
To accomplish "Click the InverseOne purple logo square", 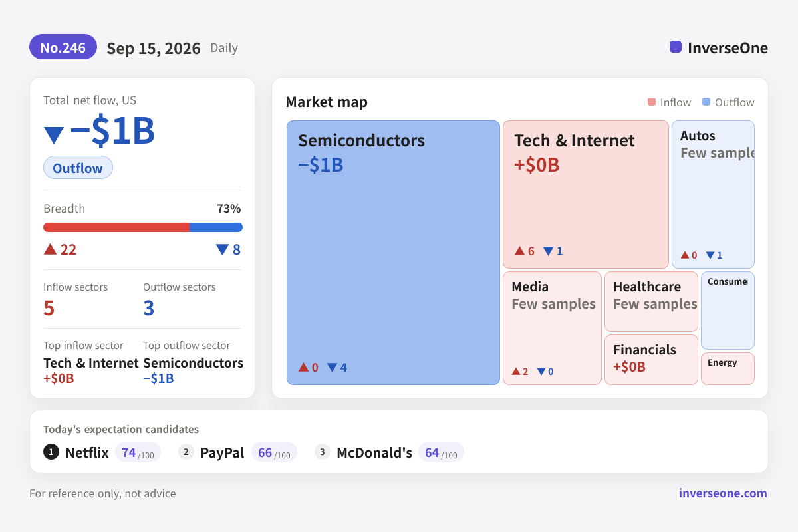I will coord(676,47).
